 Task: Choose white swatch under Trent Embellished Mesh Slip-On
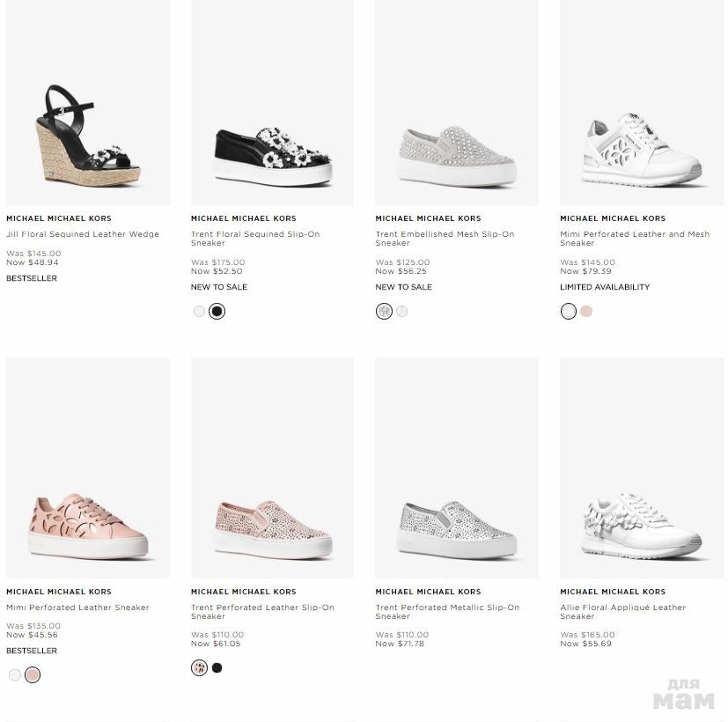click(x=402, y=311)
